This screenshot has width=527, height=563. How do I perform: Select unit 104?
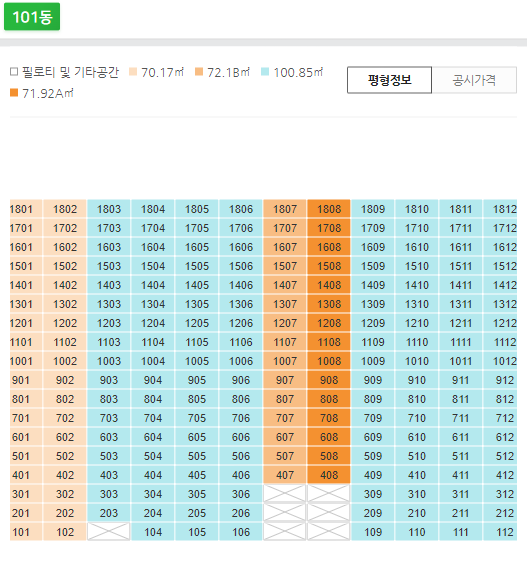pyautogui.click(x=153, y=532)
